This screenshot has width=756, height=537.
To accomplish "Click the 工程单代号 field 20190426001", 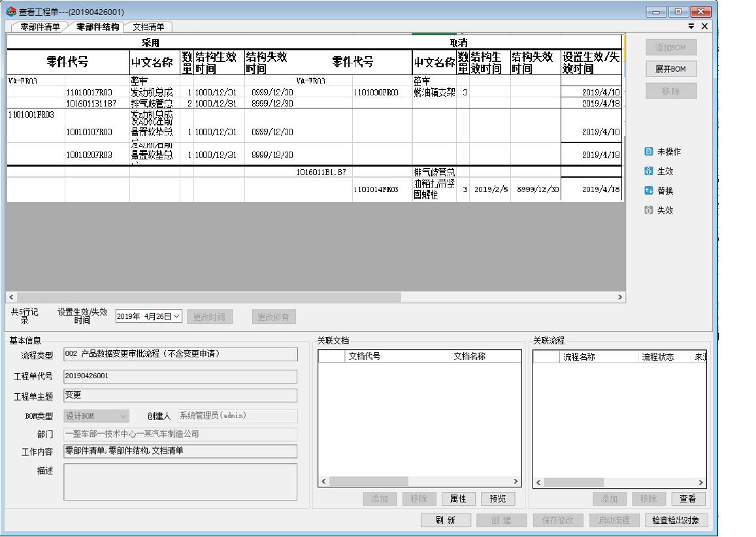I will (180, 376).
